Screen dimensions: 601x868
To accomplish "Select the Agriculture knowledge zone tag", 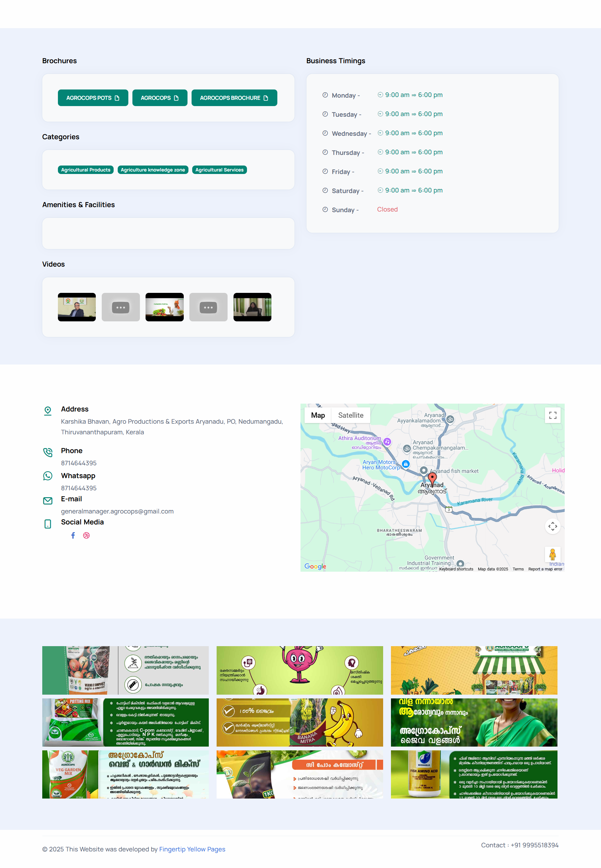I will coord(153,170).
